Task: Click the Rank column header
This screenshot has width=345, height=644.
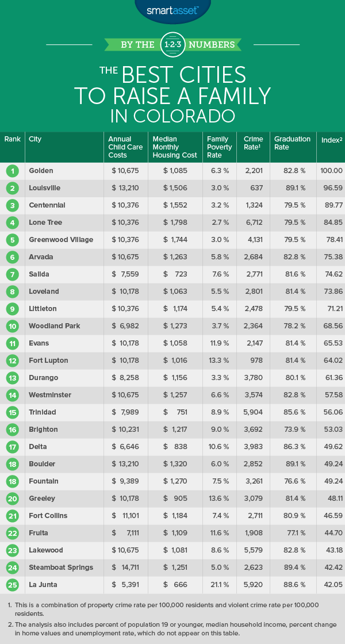Action: coord(13,139)
